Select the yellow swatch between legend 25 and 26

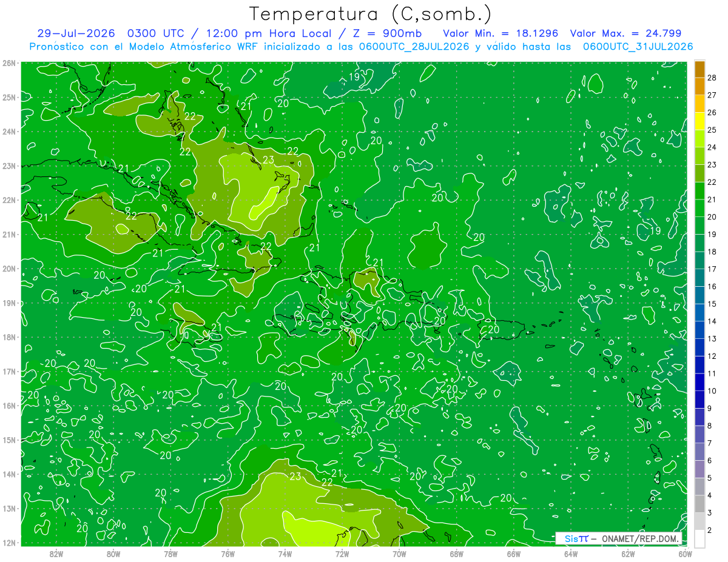click(x=699, y=121)
